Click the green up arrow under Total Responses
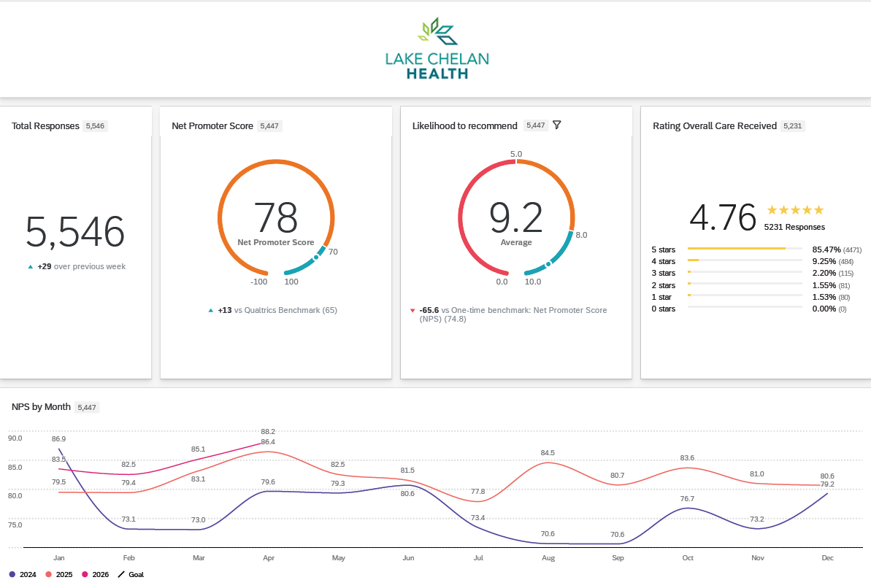The image size is (871, 588). tap(30, 267)
